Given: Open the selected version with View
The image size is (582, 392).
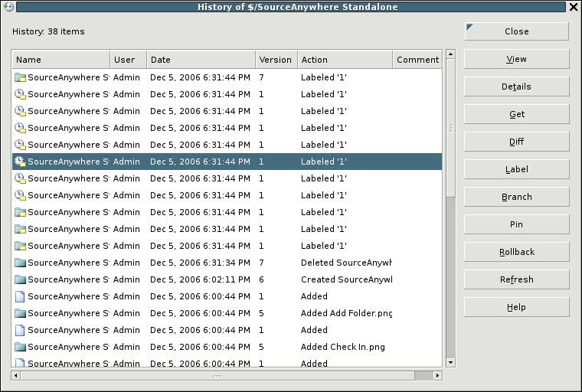Looking at the screenshot, I should 517,59.
